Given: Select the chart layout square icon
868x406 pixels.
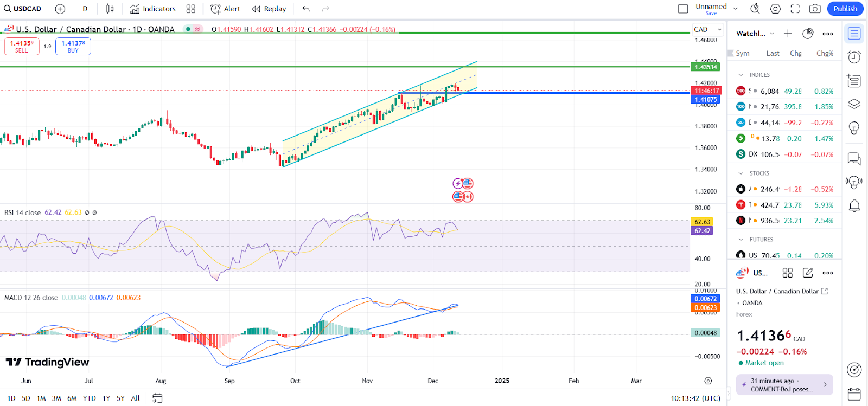Looking at the screenshot, I should tap(683, 9).
